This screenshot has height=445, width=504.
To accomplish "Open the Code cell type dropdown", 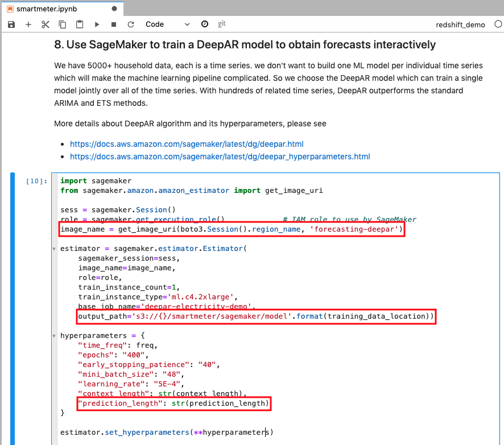I will (168, 24).
